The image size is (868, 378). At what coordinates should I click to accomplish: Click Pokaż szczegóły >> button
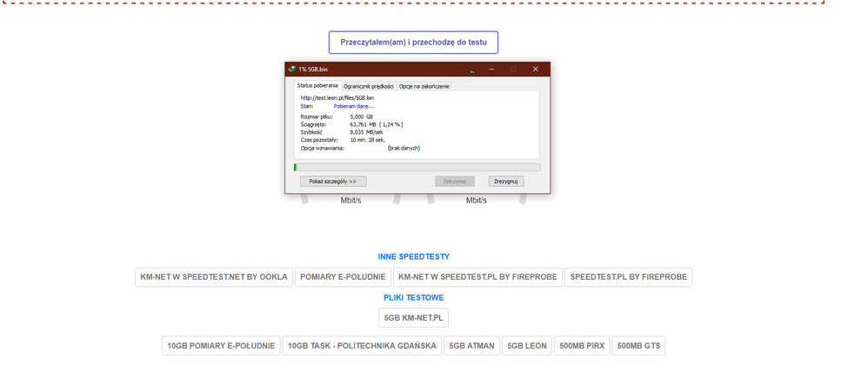point(333,181)
